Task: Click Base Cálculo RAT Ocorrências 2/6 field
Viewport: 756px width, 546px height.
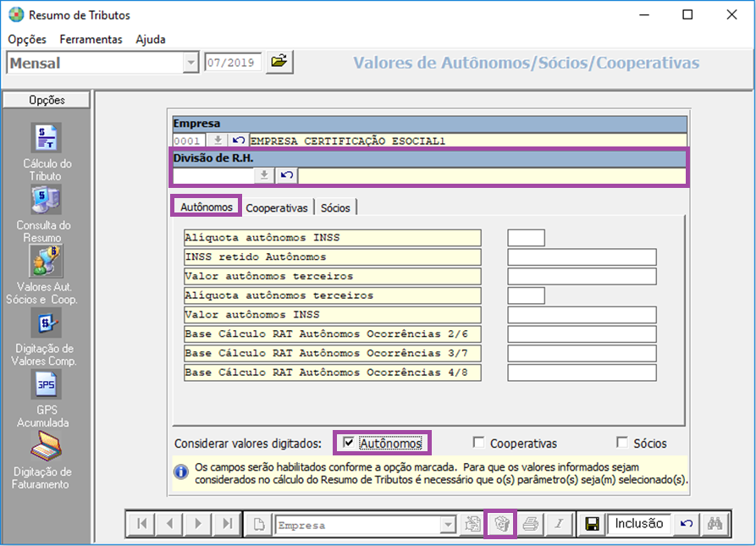Action: (582, 334)
